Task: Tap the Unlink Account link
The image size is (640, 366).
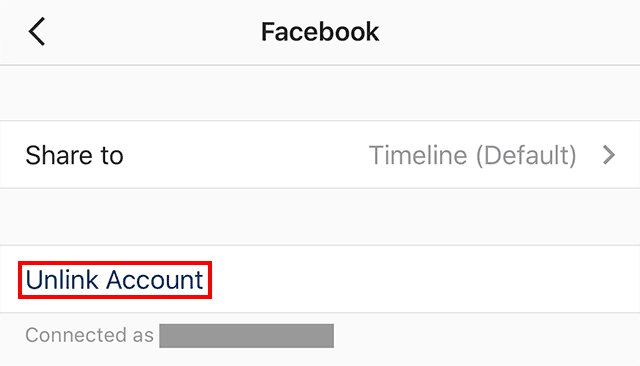Action: tap(114, 280)
